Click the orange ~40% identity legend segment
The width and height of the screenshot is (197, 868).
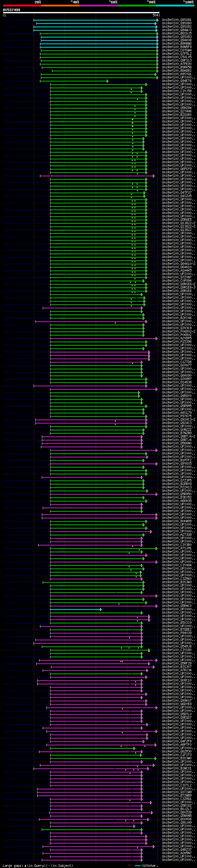coord(60,6)
